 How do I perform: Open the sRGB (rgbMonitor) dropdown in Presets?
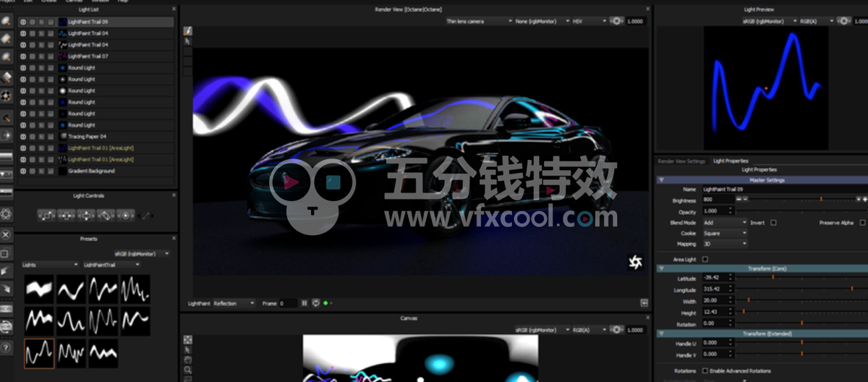pos(142,253)
